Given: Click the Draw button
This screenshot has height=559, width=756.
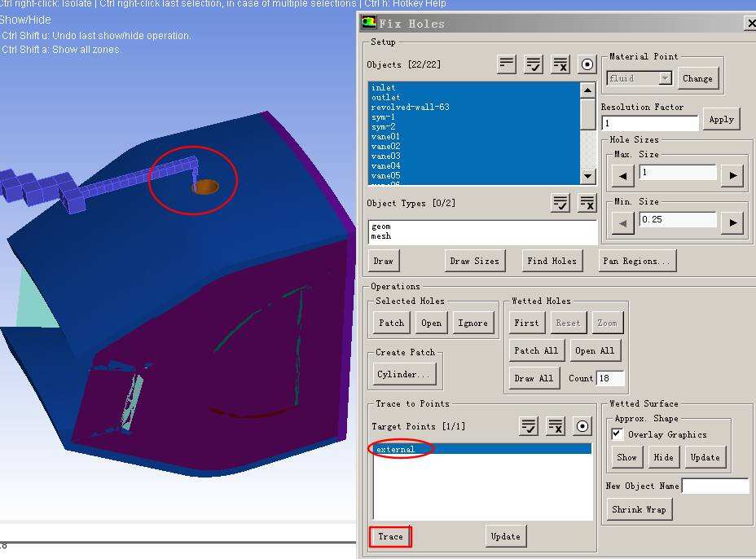Looking at the screenshot, I should 384,261.
